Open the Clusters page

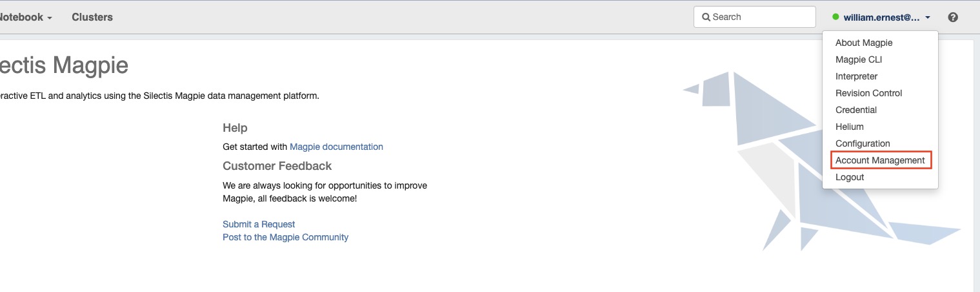(92, 17)
